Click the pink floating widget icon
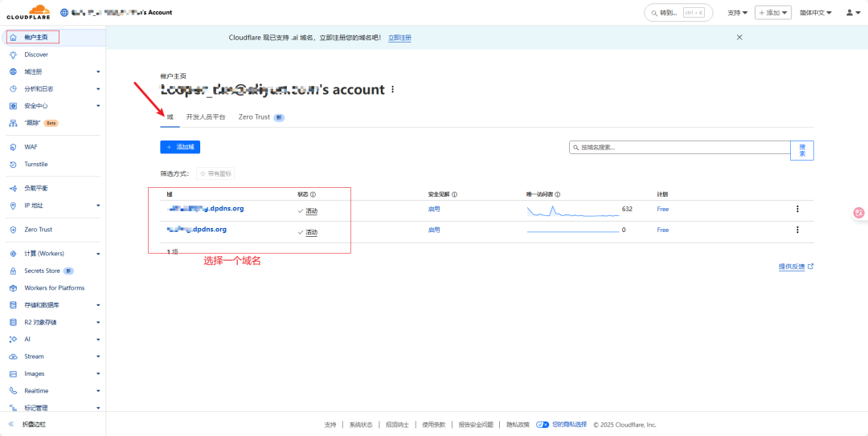The image size is (868, 436). [858, 213]
